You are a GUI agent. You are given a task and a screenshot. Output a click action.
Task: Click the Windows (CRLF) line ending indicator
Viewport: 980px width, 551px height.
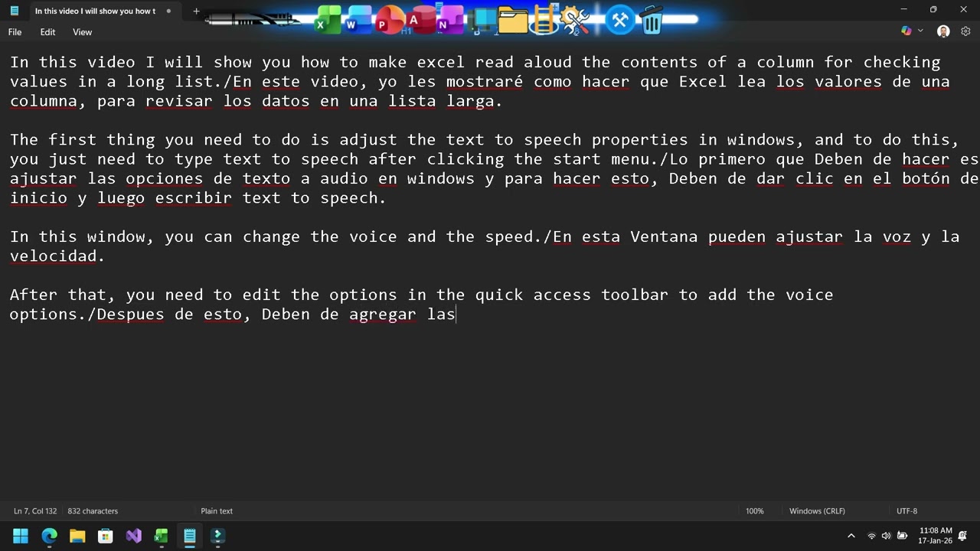click(817, 511)
